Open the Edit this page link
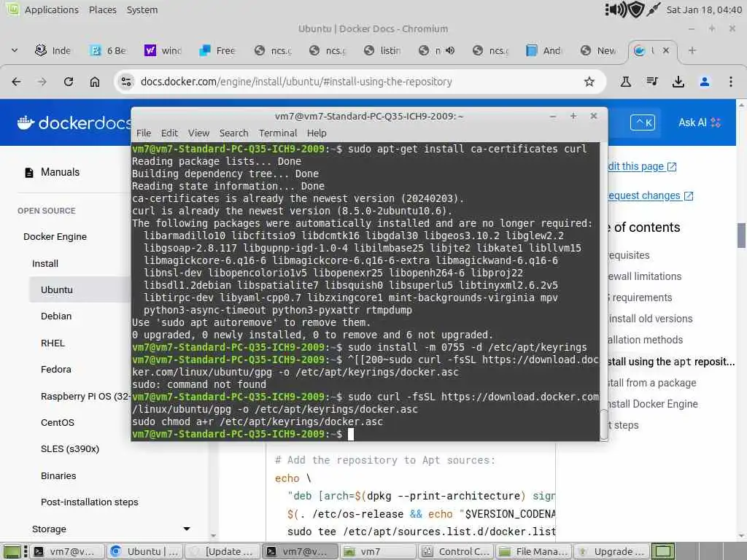The width and height of the screenshot is (747, 560). click(x=642, y=167)
